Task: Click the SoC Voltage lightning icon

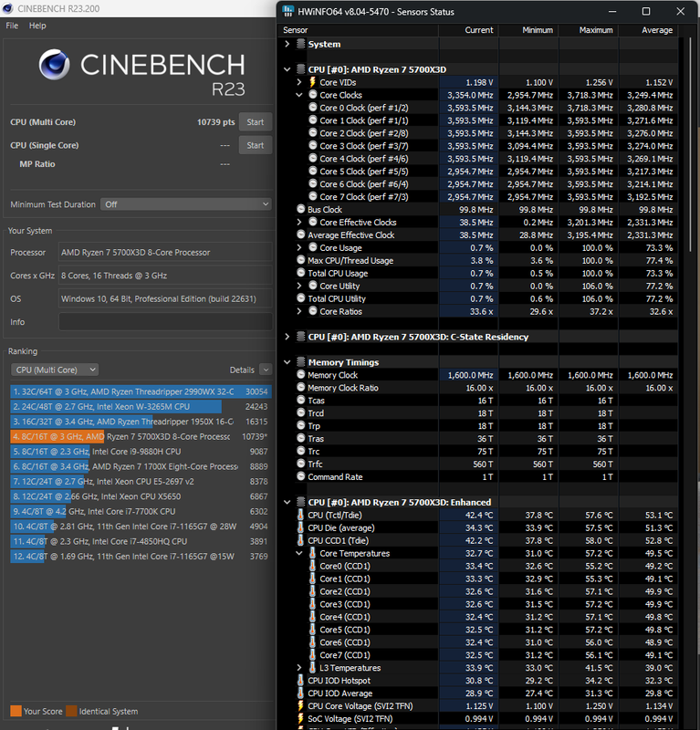Action: click(301, 719)
